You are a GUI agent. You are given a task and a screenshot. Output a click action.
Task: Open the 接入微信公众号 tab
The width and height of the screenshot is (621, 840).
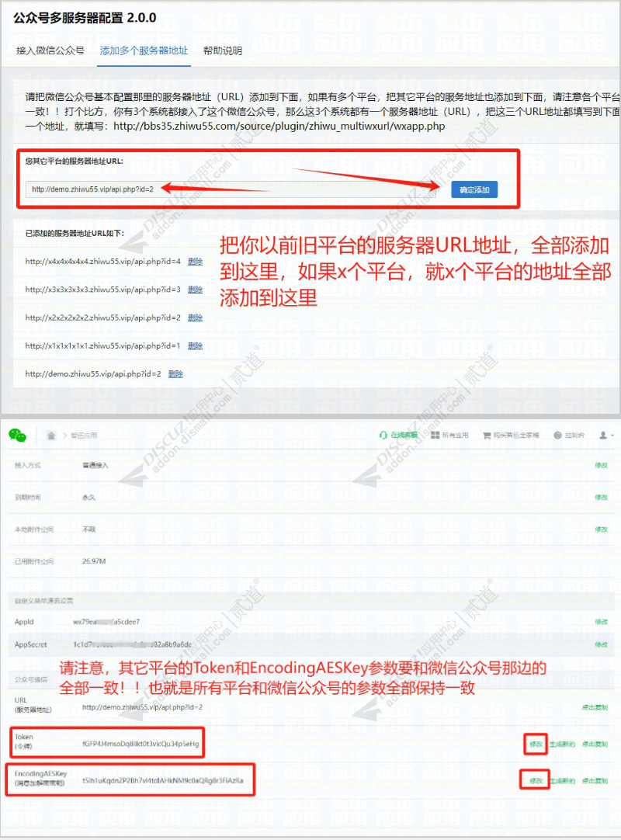tap(50, 50)
